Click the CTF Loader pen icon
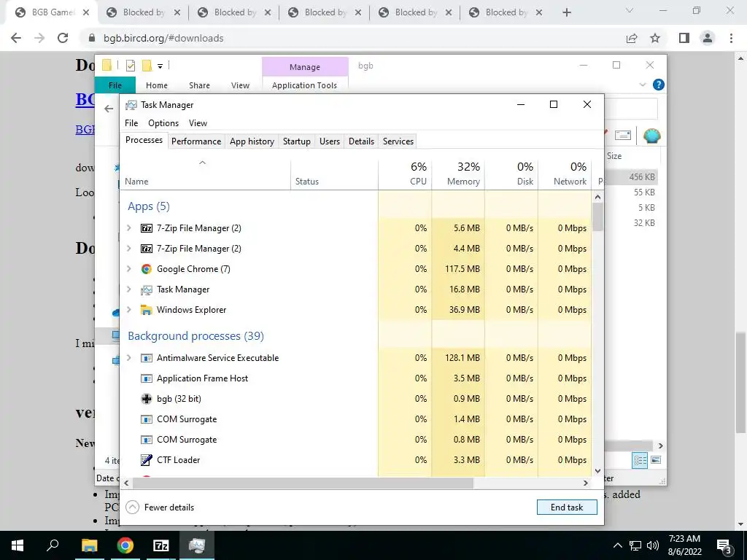The width and height of the screenshot is (747, 560). [146, 460]
